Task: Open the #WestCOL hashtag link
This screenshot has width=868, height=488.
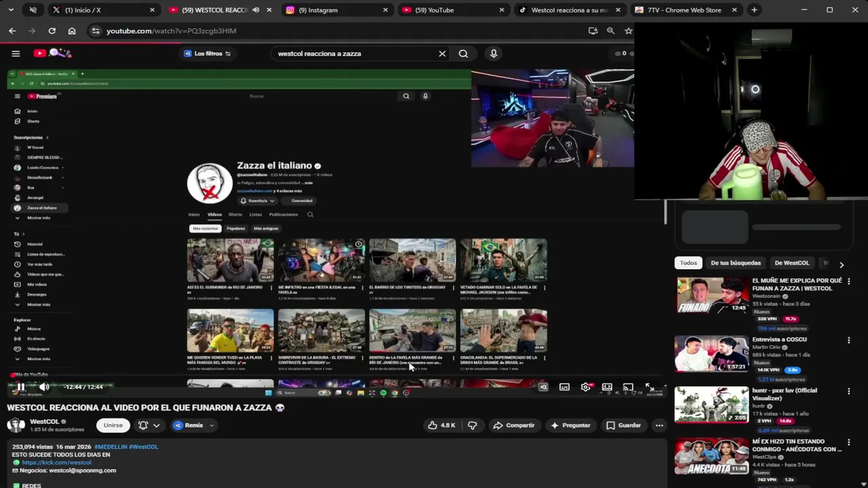Action: 143,447
